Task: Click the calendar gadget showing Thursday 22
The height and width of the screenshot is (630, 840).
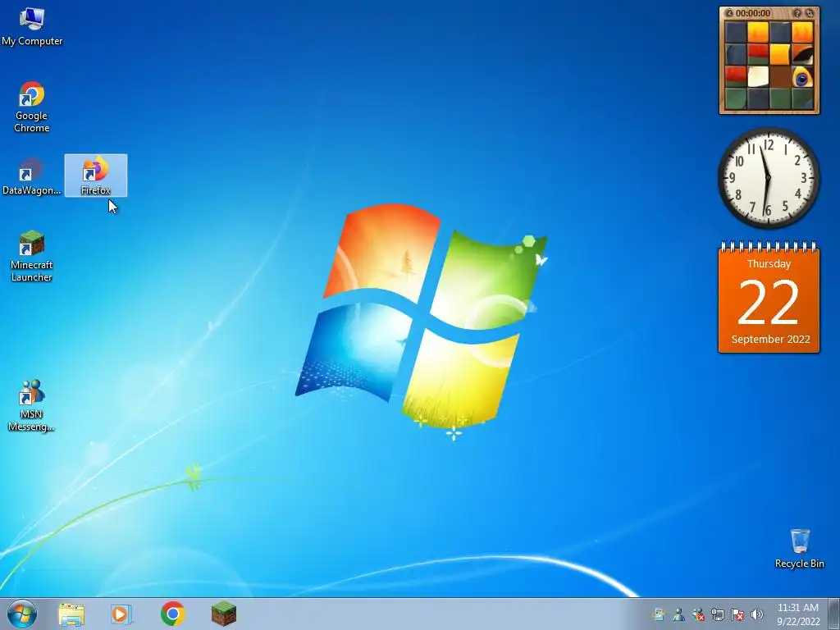Action: click(x=769, y=298)
